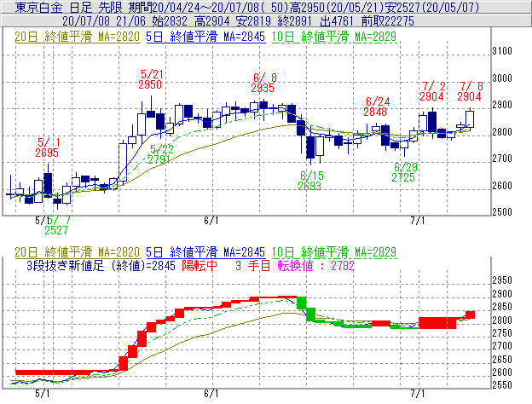Click the 東京白金 日足 先限 chart title
Image resolution: width=532 pixels, height=404 pixels.
tap(70, 7)
